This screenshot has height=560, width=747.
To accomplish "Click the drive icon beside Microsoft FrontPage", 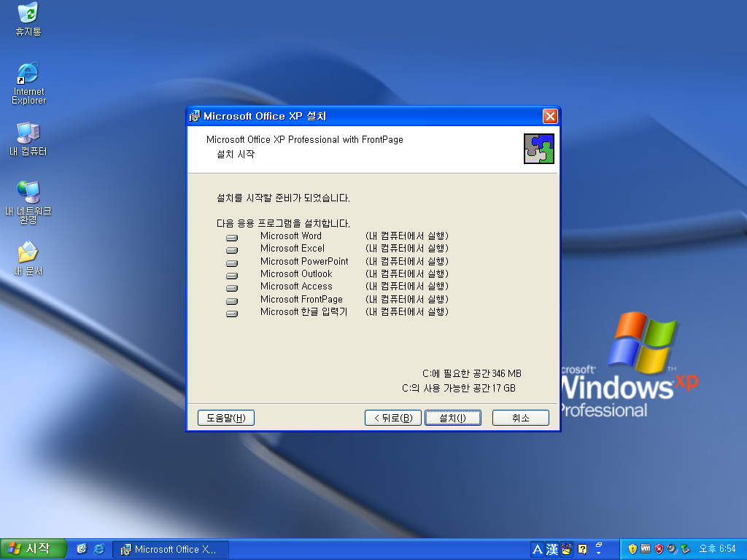I will (x=232, y=301).
